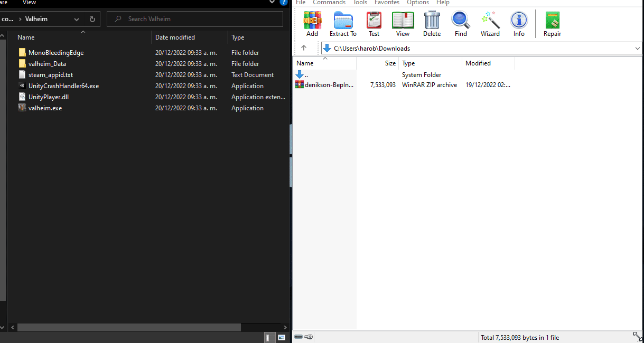Viewport: 644px width, 343px height.
Task: Click the valheim.exe application icon
Action: 22,108
